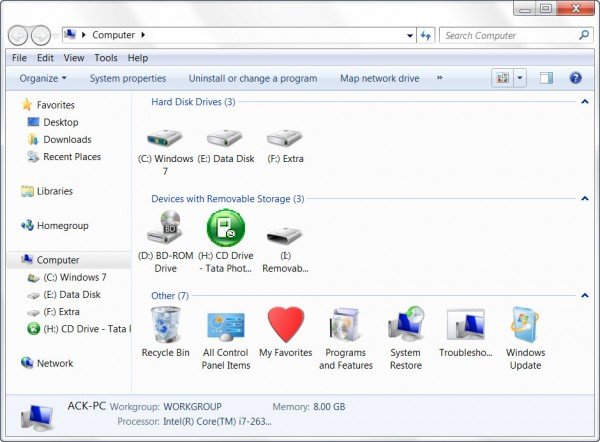Select (F:) Extra in navigation tree
Screen dimensions: 600x442
(x=61, y=312)
